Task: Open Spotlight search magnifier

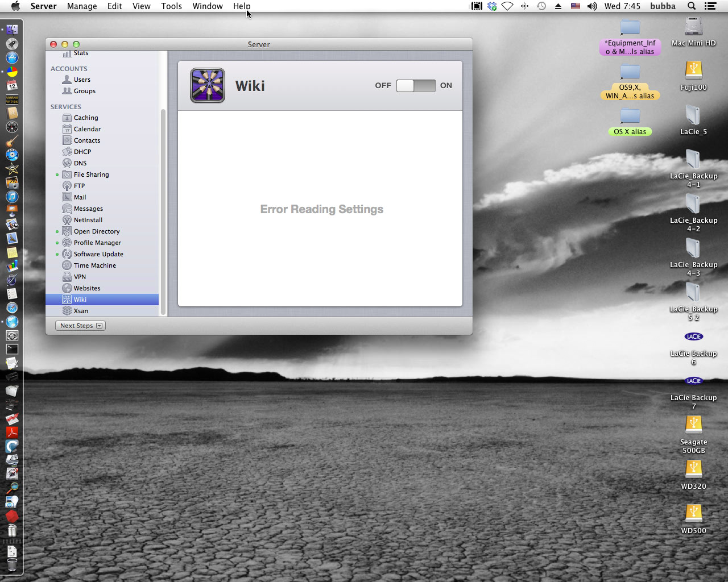Action: click(x=692, y=6)
